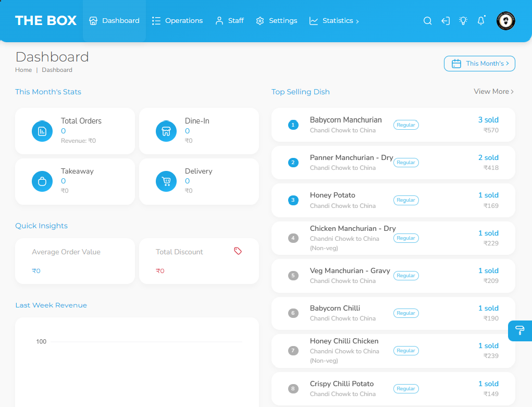Open the Settings menu item
The height and width of the screenshot is (407, 532).
tap(277, 21)
